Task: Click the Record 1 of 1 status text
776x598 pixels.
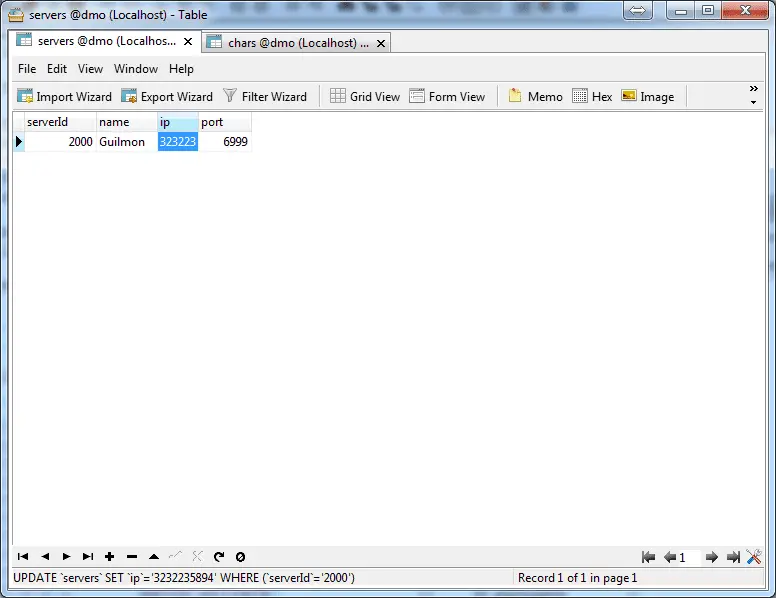Action: point(578,578)
